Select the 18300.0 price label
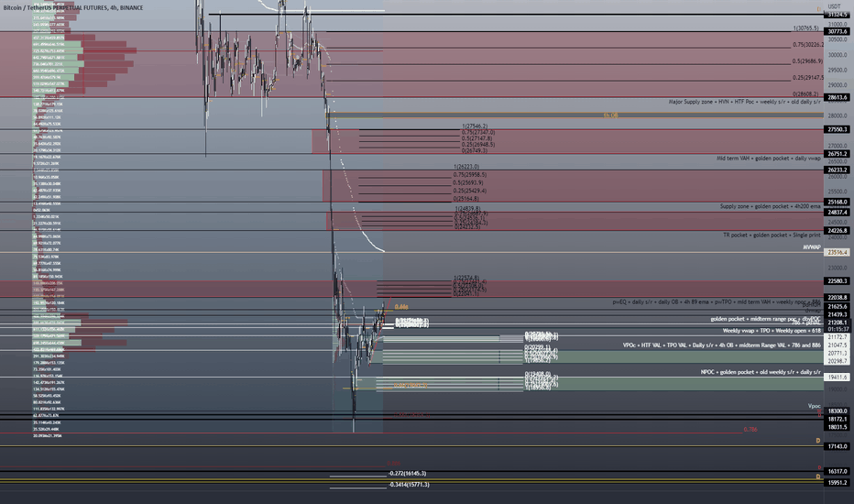 [x=838, y=411]
